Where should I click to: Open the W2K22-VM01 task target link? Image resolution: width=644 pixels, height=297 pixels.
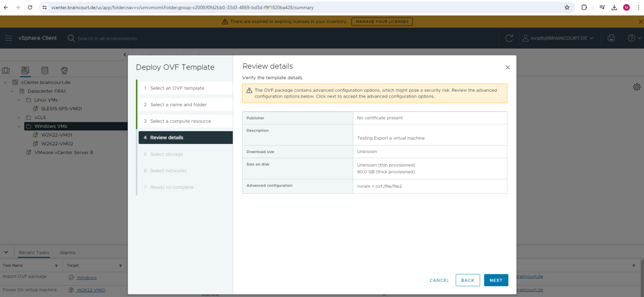(90, 289)
